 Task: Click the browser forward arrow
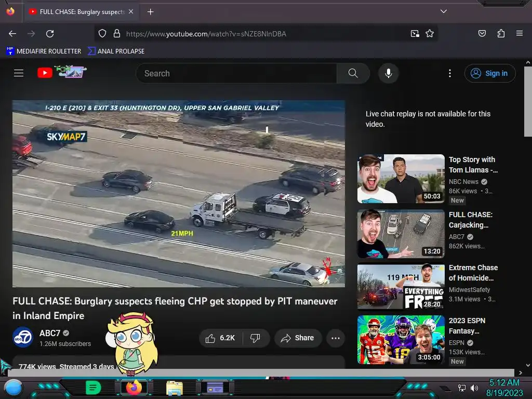point(31,34)
